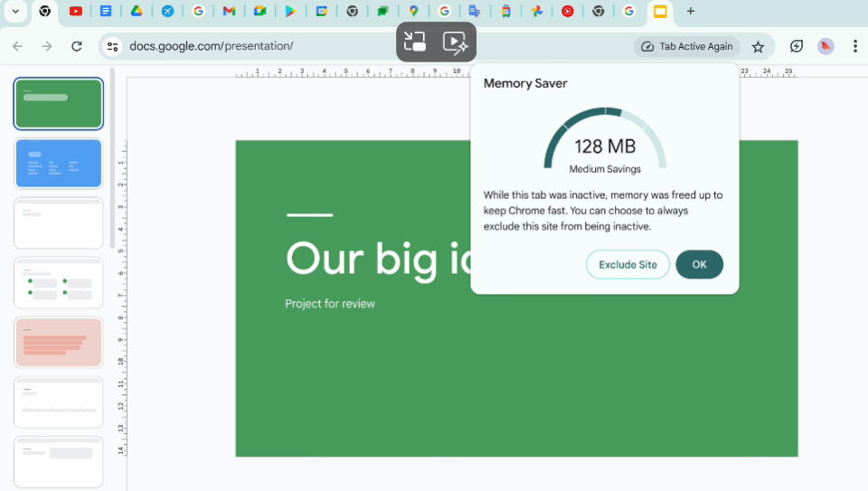Select the pink fifth slide thumbnail
The image size is (868, 491).
[59, 342]
